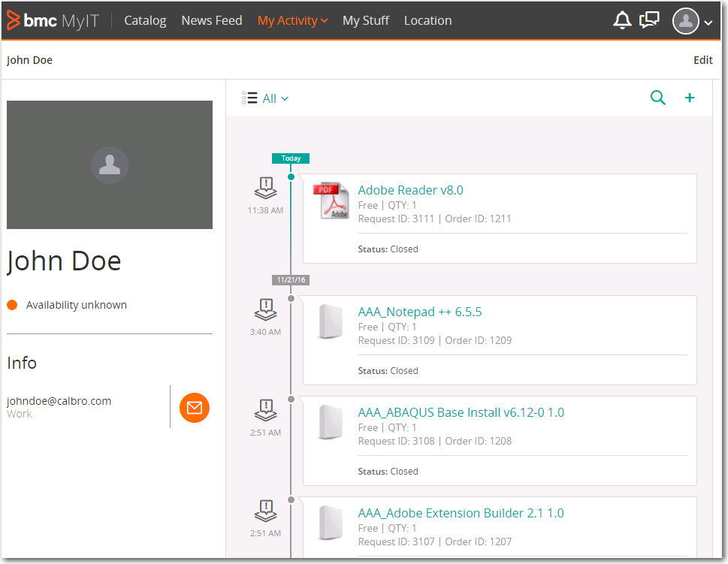Click Status: Closed under Adobe Reader
Image resolution: width=728 pixels, height=564 pixels.
click(388, 249)
